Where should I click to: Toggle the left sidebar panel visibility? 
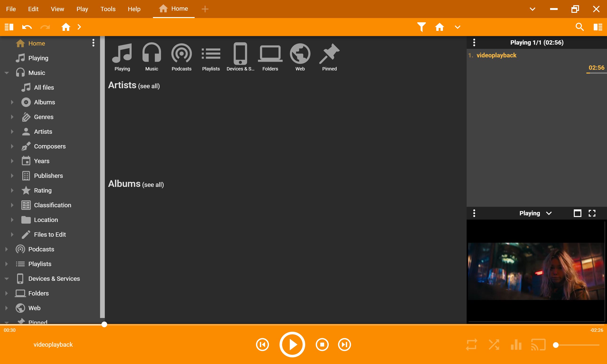pos(9,27)
